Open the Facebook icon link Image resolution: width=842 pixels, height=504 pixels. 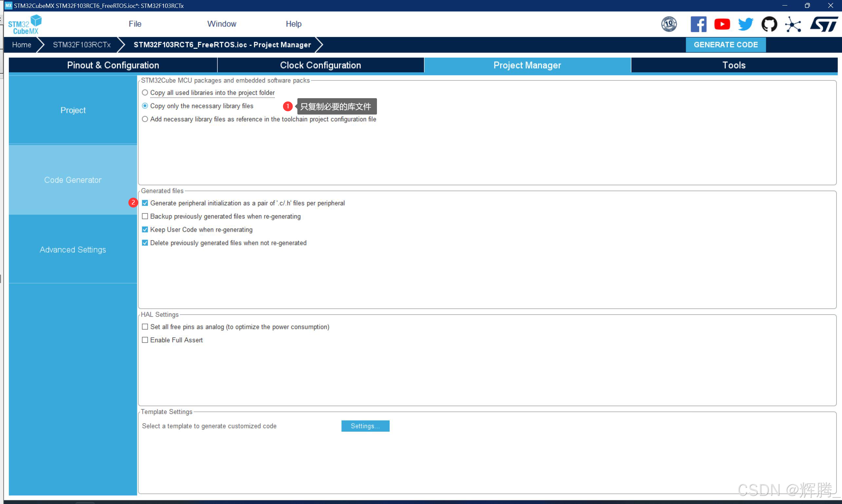[x=698, y=24]
